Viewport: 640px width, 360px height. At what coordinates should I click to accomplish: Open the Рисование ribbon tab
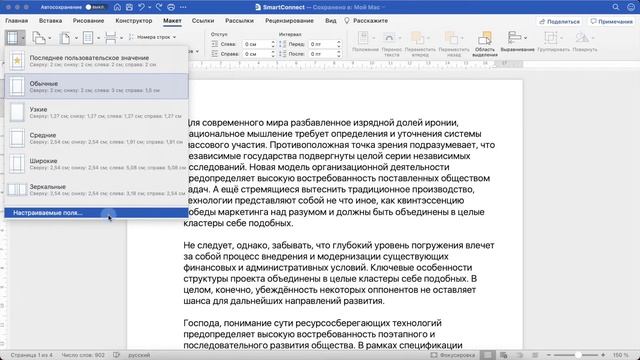point(89,20)
